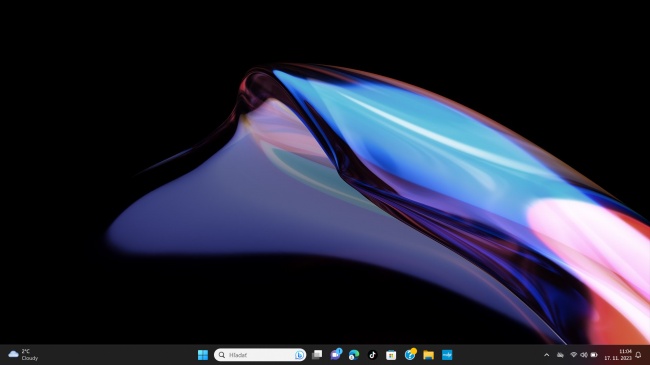Show hidden system tray icons
The image size is (650, 365).
(x=546, y=355)
